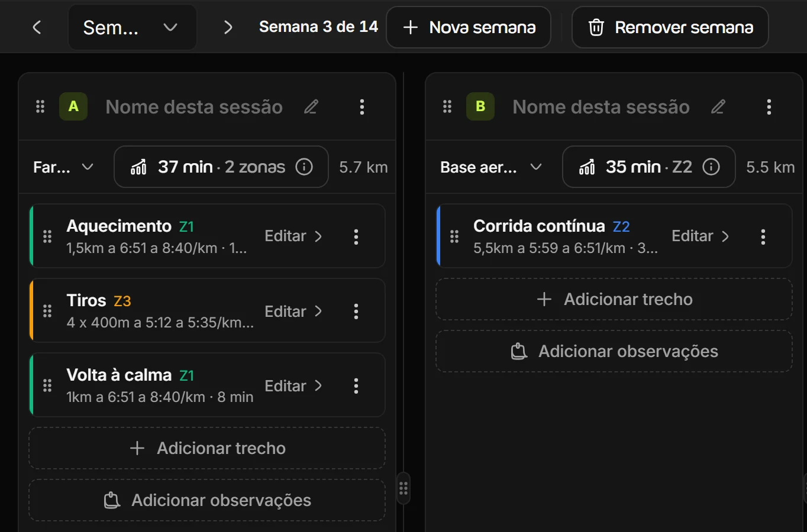
Task: Open session B more options menu
Action: (x=769, y=106)
